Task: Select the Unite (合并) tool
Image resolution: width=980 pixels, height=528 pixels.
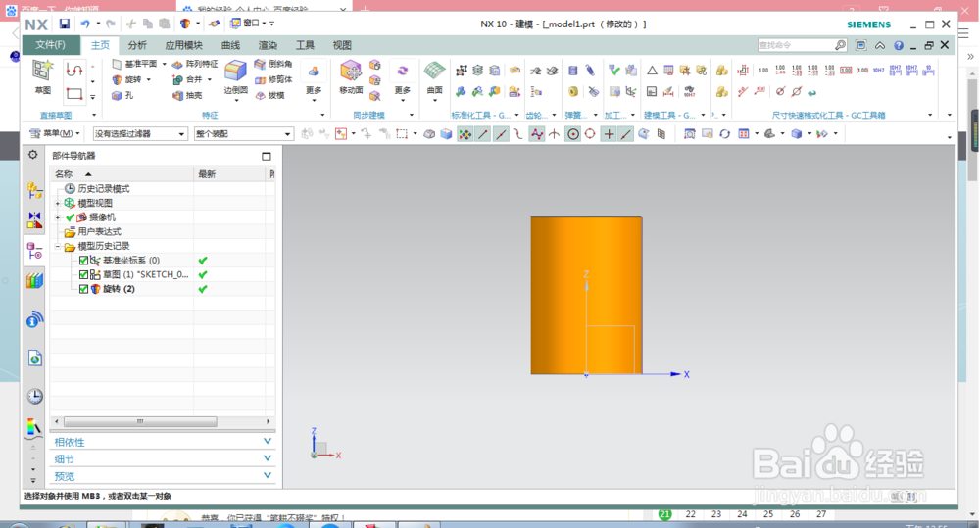Action: coord(187,79)
